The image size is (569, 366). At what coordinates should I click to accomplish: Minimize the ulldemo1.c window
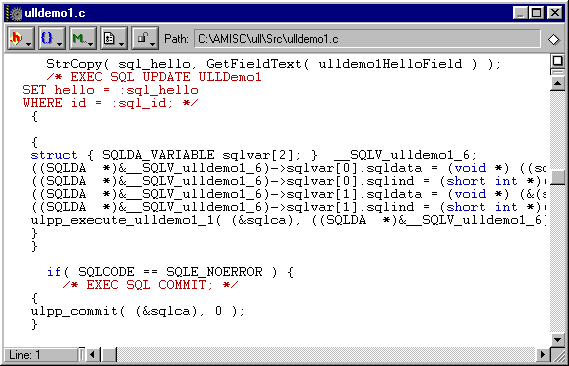(x=520, y=13)
